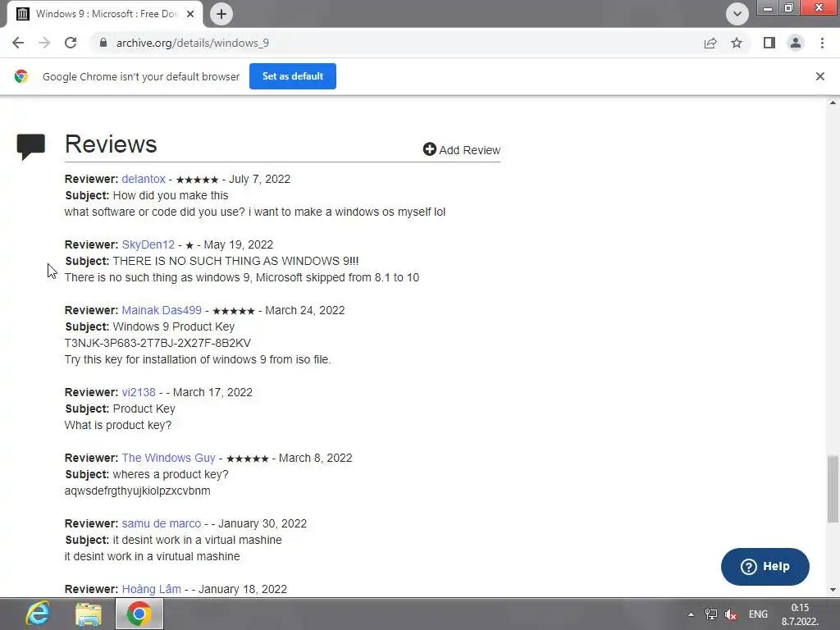Open Internet Explorer from the taskbar
Viewport: 840px width, 630px height.
38,614
